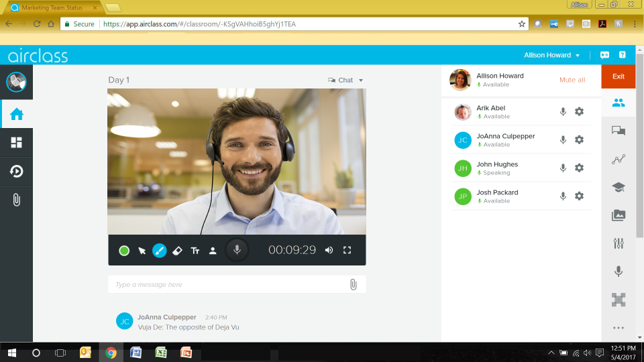
Task: Select the eraser tool
Action: point(177,250)
